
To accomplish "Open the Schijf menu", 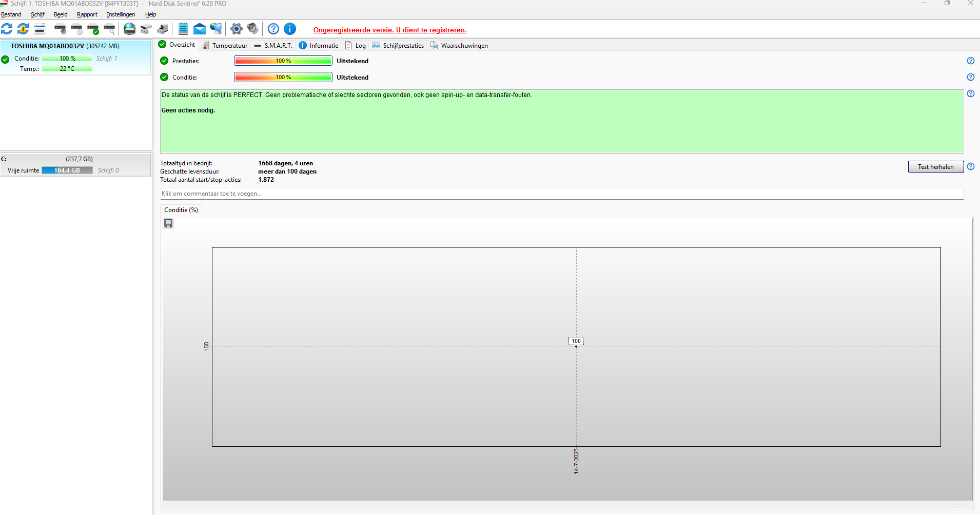I will click(37, 14).
